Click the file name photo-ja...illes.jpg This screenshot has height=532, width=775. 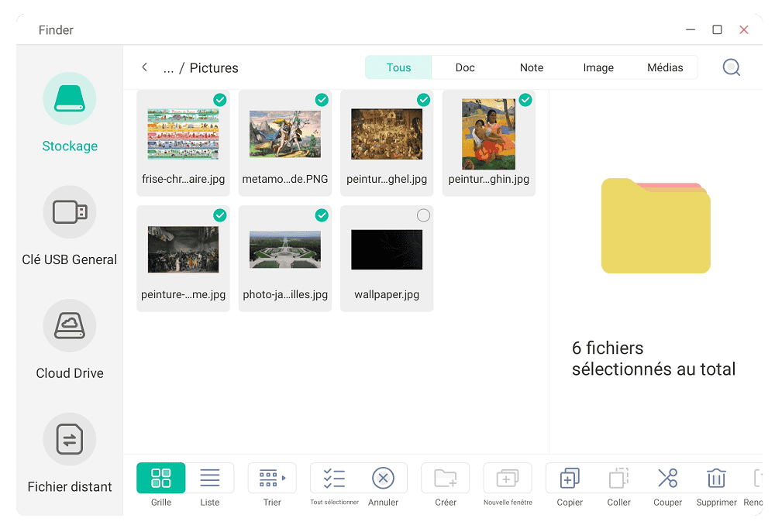coord(285,294)
